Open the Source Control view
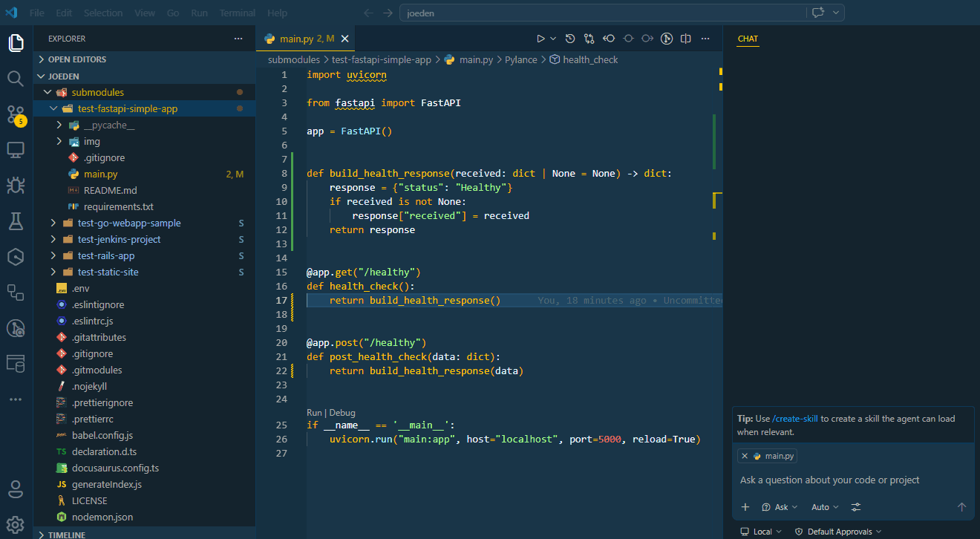This screenshot has width=980, height=539. pyautogui.click(x=16, y=114)
